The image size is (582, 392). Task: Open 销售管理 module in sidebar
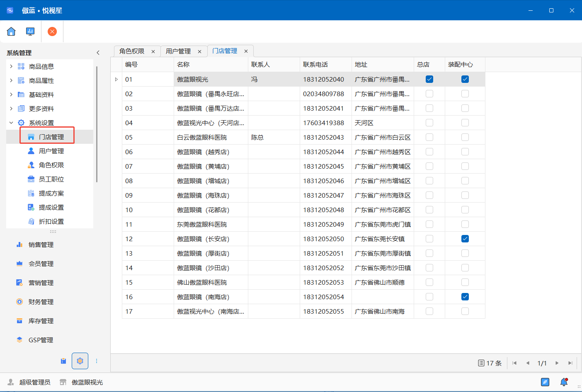(x=41, y=245)
